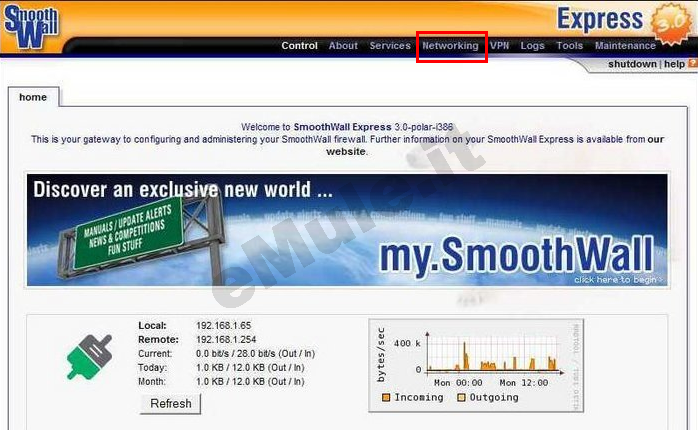Image resolution: width=698 pixels, height=430 pixels.
Task: Open the Control menu
Action: click(x=299, y=45)
